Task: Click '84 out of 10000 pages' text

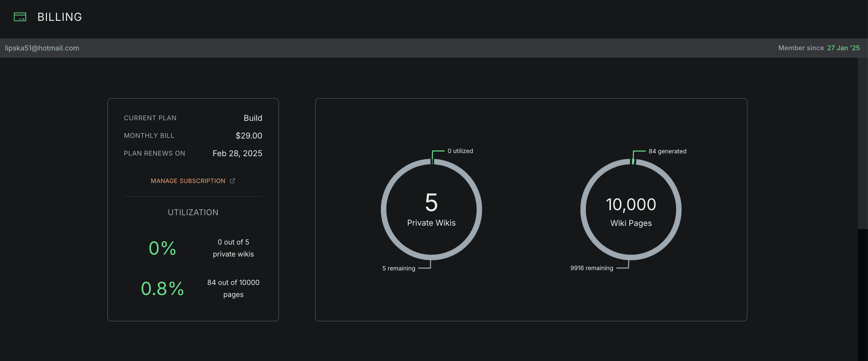Action: (x=233, y=288)
